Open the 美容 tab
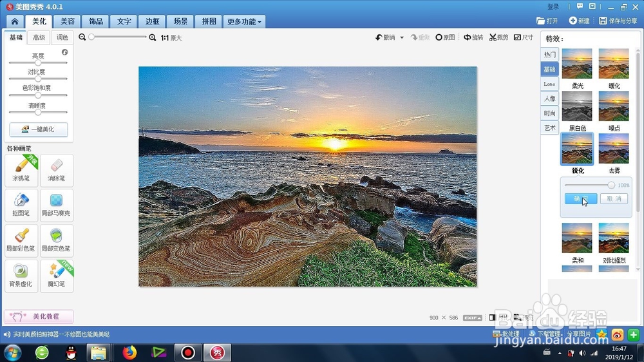This screenshot has height=362, width=644. [68, 21]
